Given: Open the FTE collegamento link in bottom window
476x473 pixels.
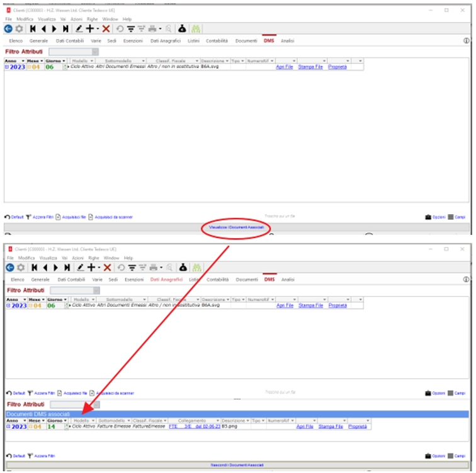Looking at the screenshot, I should click(x=195, y=426).
